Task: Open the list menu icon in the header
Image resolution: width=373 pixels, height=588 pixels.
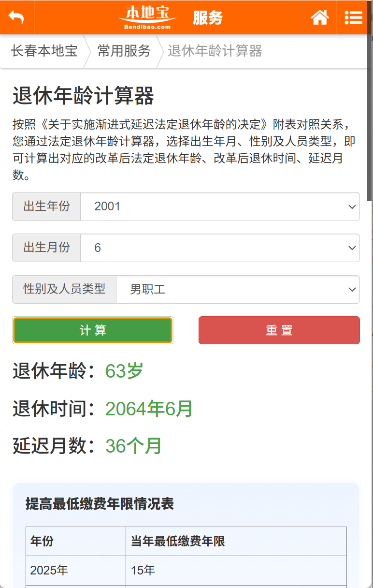Action: pyautogui.click(x=353, y=17)
